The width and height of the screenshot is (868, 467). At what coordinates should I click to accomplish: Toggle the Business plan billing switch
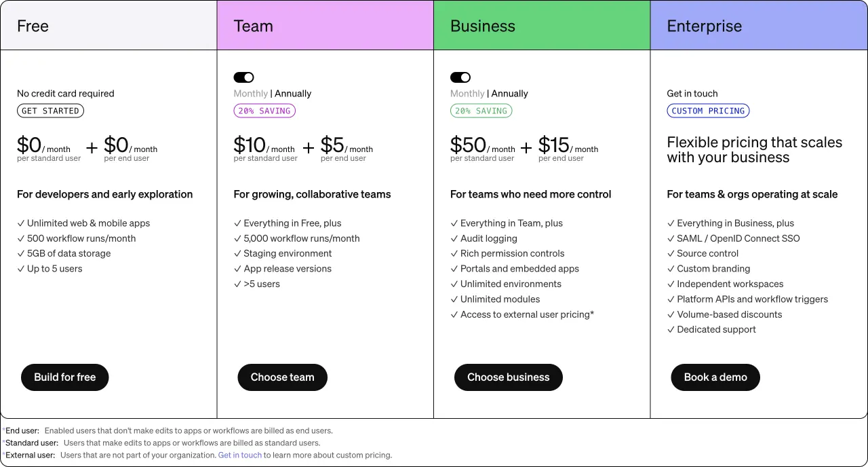(460, 77)
